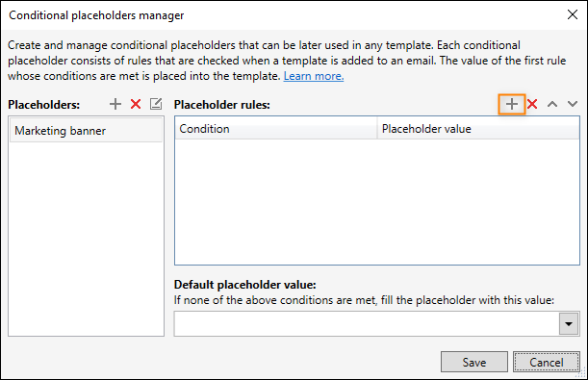Add a new placeholder rule

512,104
